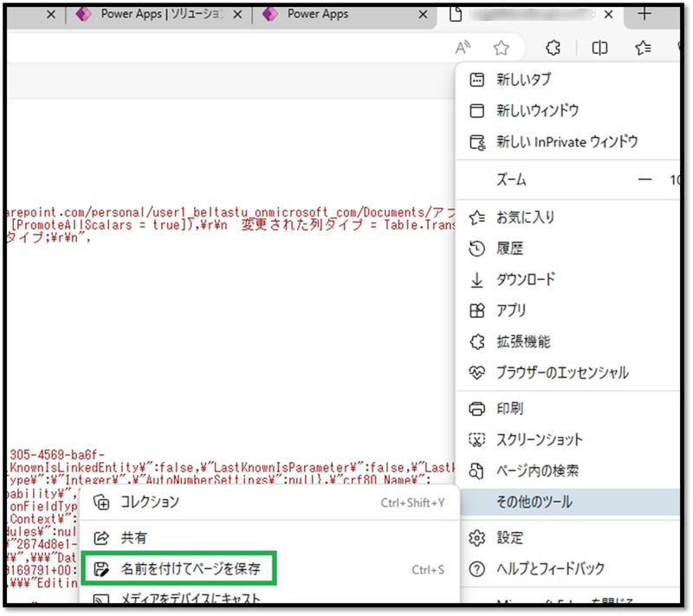Open アプリ menu entry
Viewport: 693px width, 616px height.
click(568, 311)
